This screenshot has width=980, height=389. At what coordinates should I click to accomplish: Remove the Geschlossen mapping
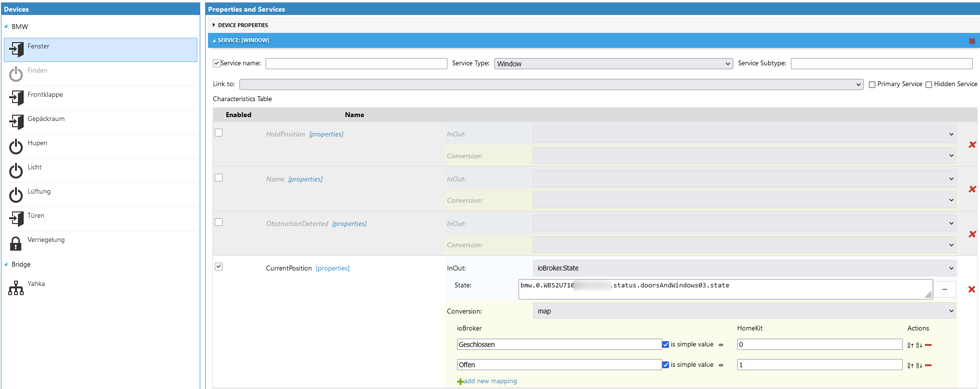928,345
